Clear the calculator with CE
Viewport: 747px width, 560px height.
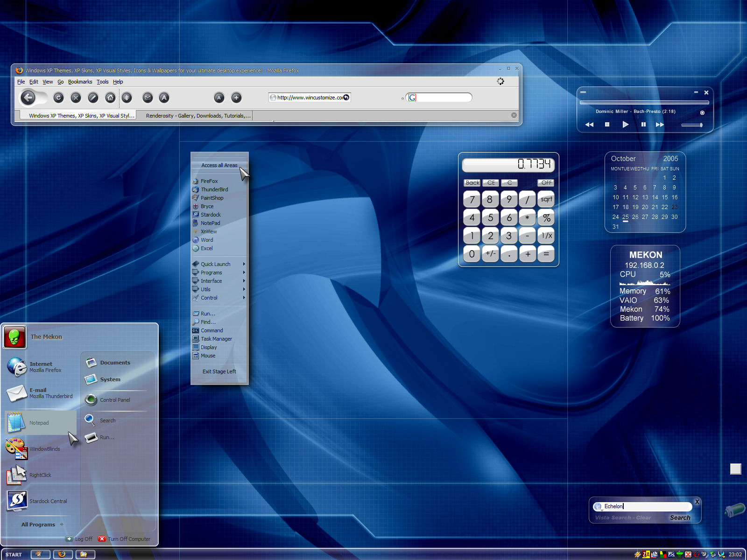pos(490,183)
